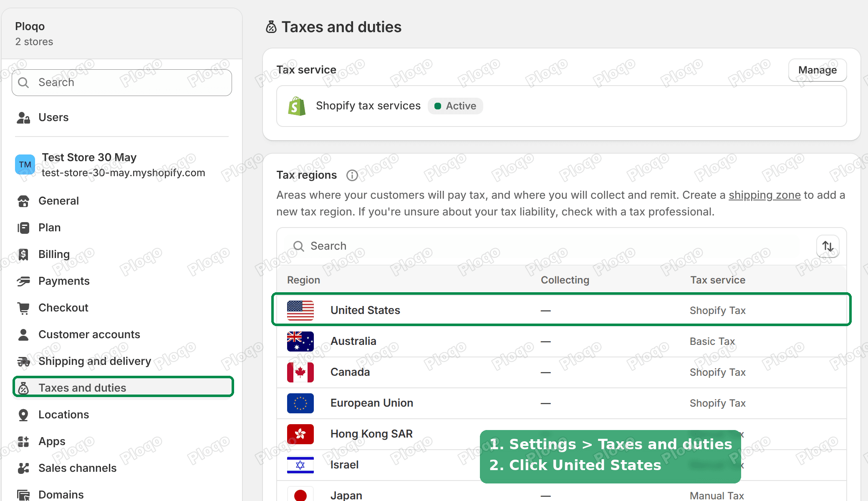
Task: Click the Collecting column header
Action: tap(565, 281)
